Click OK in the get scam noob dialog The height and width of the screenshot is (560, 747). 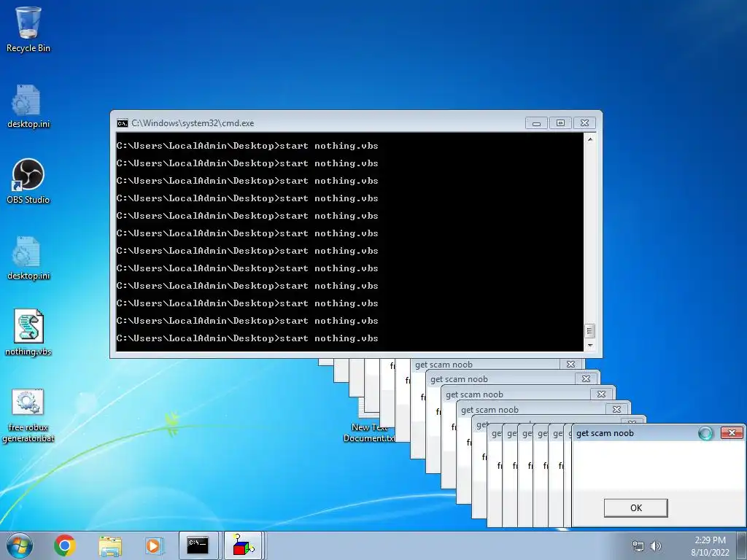pos(635,507)
